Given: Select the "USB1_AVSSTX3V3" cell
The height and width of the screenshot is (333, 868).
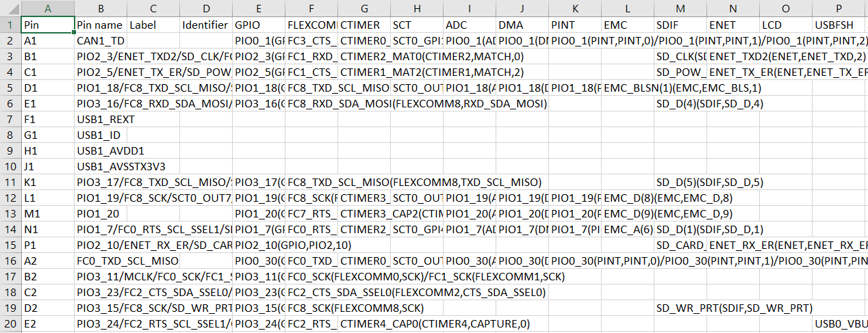Looking at the screenshot, I should (101, 166).
